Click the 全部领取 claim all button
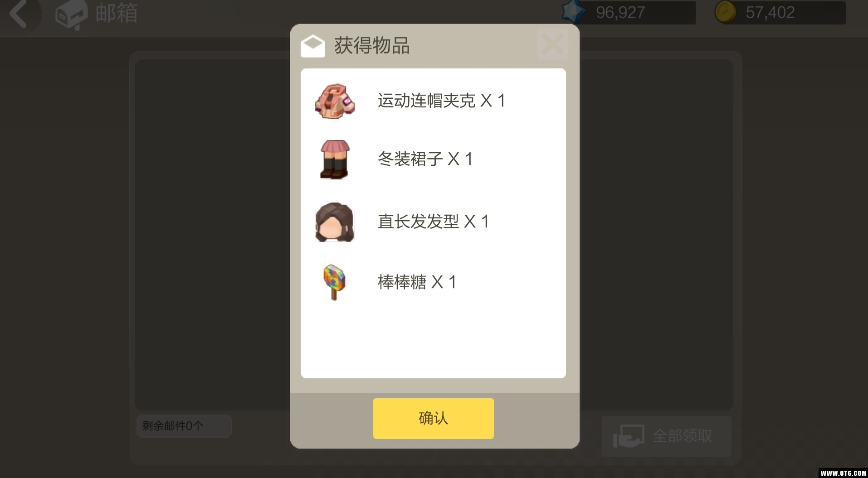Viewport: 868px width, 478px height. point(667,436)
